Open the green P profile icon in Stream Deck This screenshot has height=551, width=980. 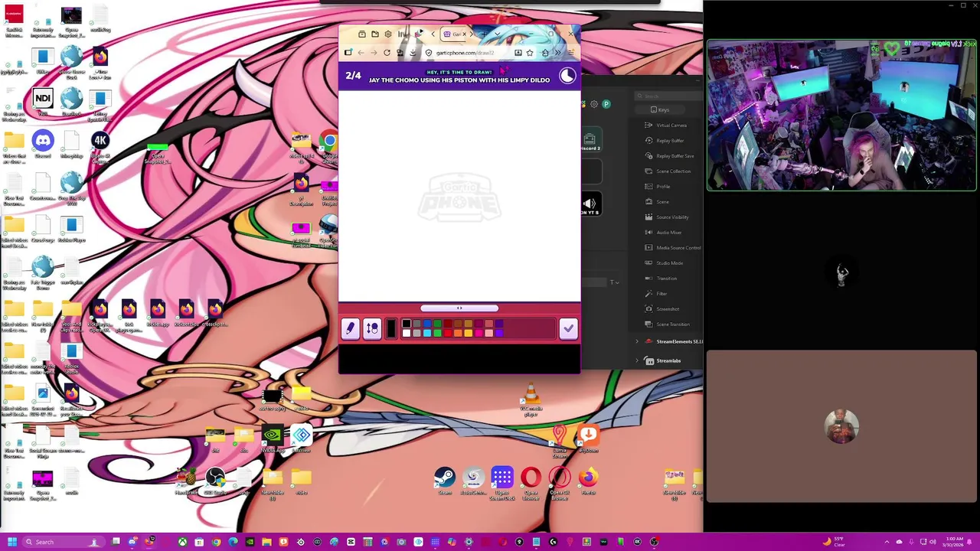tap(606, 104)
